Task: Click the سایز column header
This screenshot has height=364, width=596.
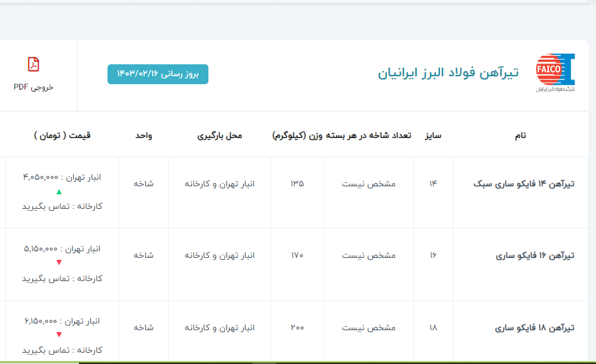Action: click(433, 135)
